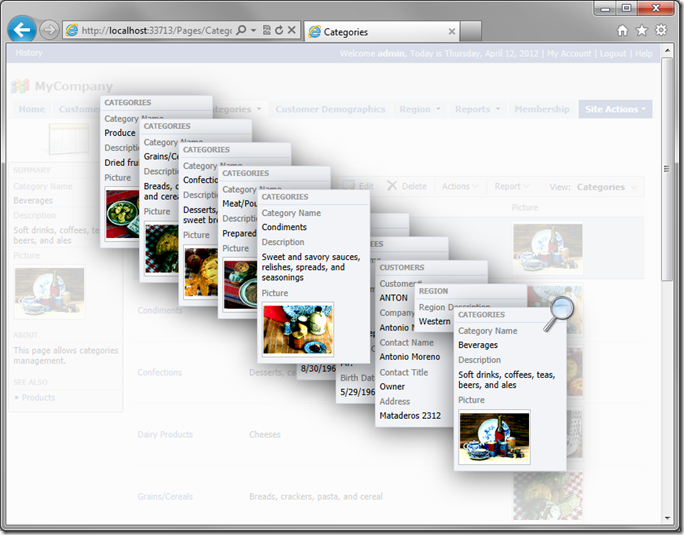The height and width of the screenshot is (535, 684).
Task: Click Western in the Region card
Action: [x=434, y=321]
